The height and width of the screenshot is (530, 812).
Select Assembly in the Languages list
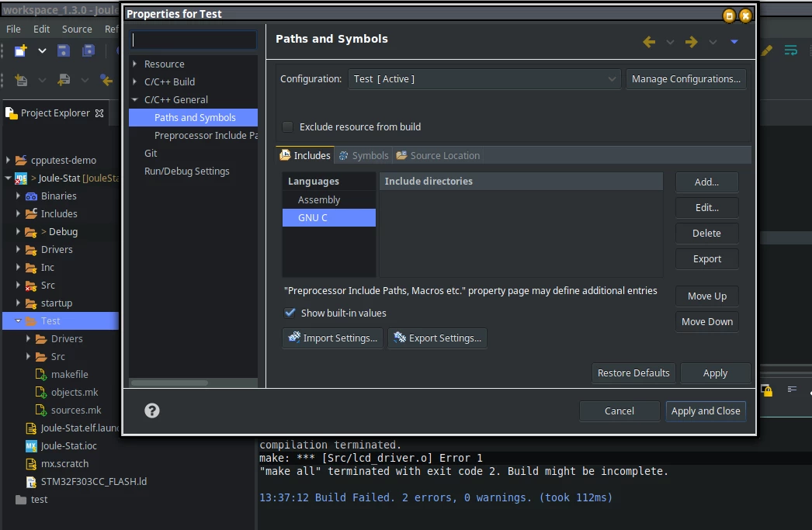tap(329, 199)
